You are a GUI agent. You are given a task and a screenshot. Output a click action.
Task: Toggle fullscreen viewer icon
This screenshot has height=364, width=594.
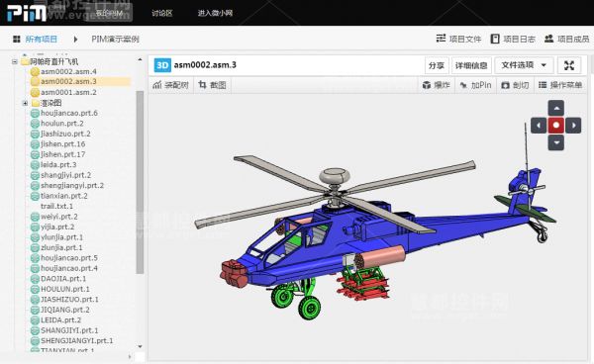pyautogui.click(x=569, y=65)
